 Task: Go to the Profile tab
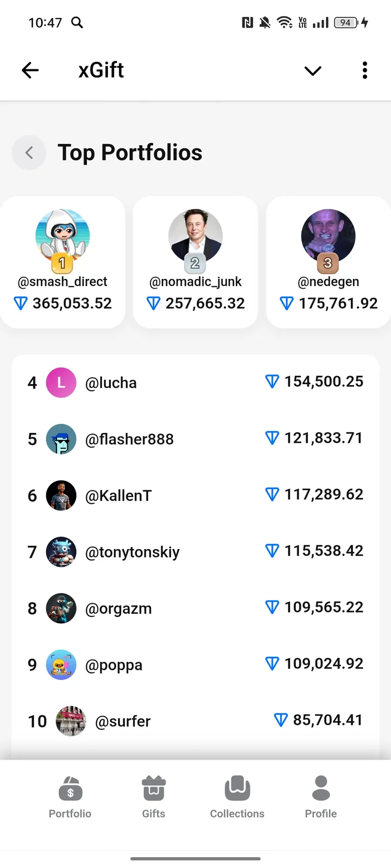[321, 796]
